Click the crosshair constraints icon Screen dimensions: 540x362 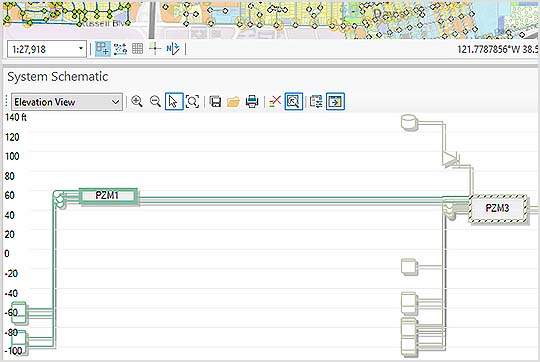tap(155, 49)
